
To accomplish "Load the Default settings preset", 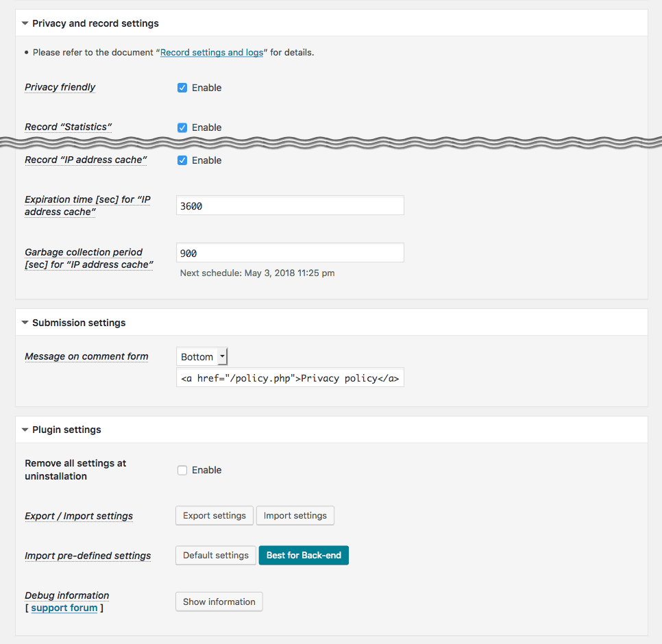I will pyautogui.click(x=216, y=555).
